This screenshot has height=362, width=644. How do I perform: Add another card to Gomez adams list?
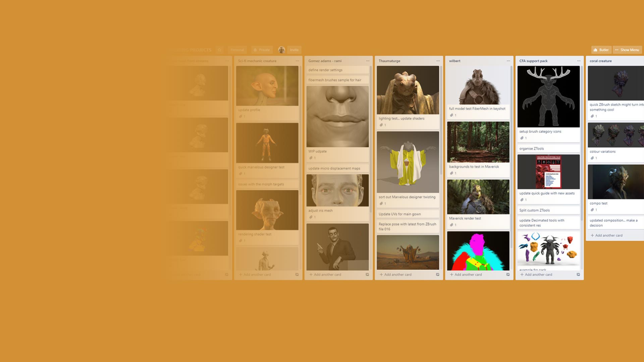pyautogui.click(x=325, y=275)
